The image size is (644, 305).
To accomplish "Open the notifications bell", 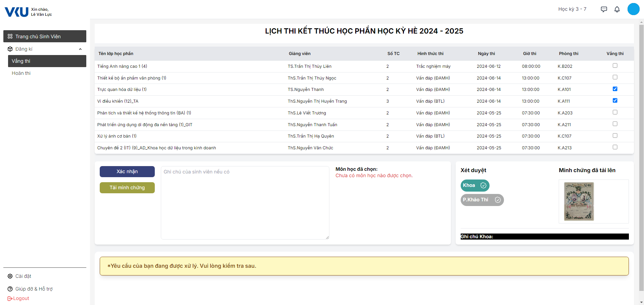I will click(617, 9).
